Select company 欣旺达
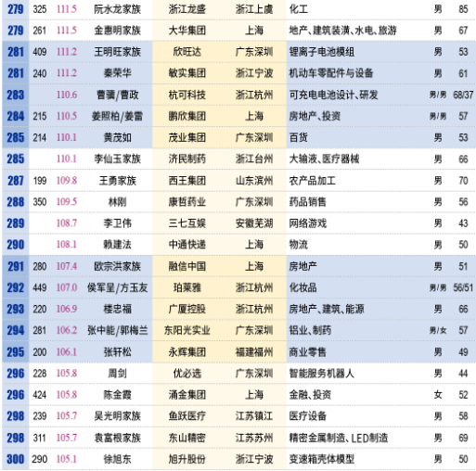 click(x=187, y=52)
